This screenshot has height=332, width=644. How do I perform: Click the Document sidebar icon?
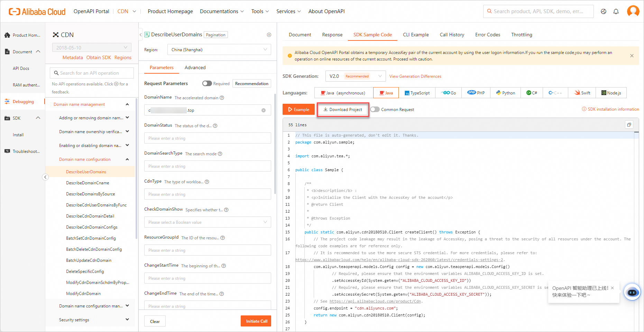tap(7, 52)
